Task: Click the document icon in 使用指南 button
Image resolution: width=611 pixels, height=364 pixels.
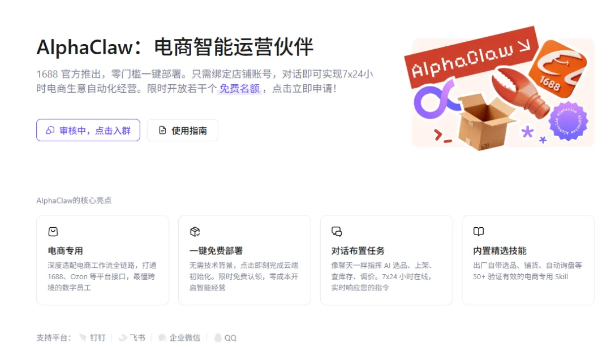Action: click(162, 130)
